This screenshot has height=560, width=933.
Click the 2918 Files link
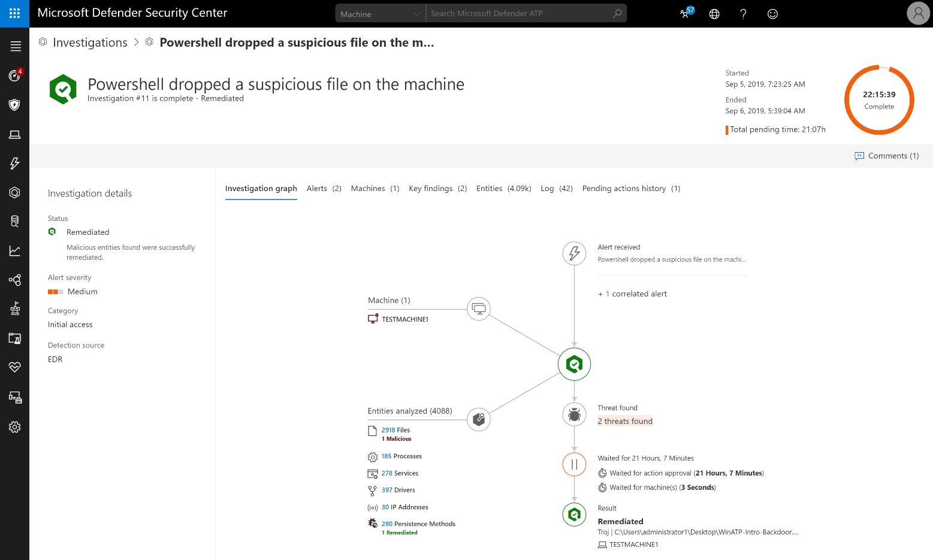(x=395, y=430)
